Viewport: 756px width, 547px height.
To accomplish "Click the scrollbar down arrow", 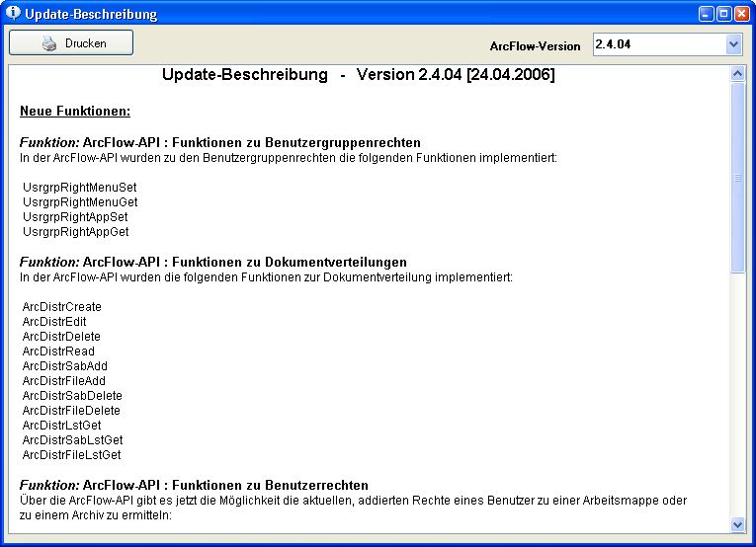I will [737, 524].
